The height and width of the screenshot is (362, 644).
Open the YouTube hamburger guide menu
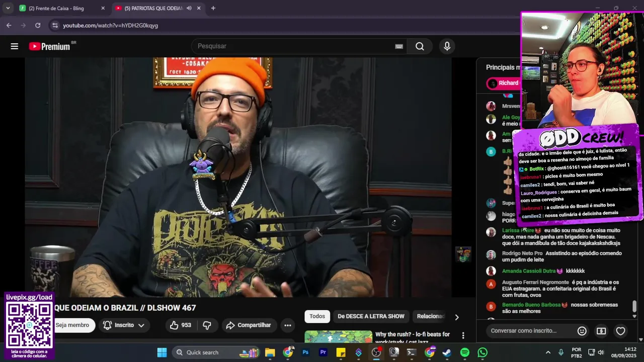pyautogui.click(x=14, y=46)
